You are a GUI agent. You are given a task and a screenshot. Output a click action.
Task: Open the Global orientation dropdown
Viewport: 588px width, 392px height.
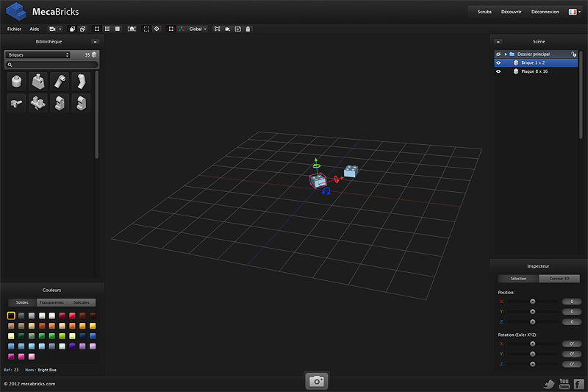click(198, 29)
